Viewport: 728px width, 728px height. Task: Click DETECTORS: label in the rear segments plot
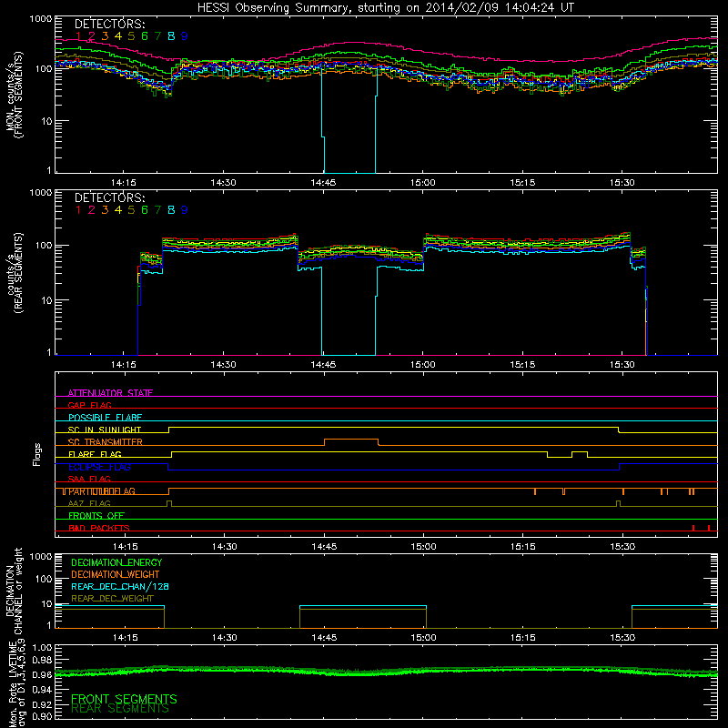pyautogui.click(x=109, y=197)
